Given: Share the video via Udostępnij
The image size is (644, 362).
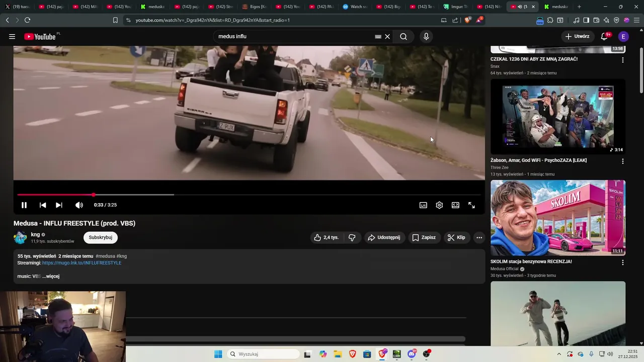Looking at the screenshot, I should [x=384, y=237].
